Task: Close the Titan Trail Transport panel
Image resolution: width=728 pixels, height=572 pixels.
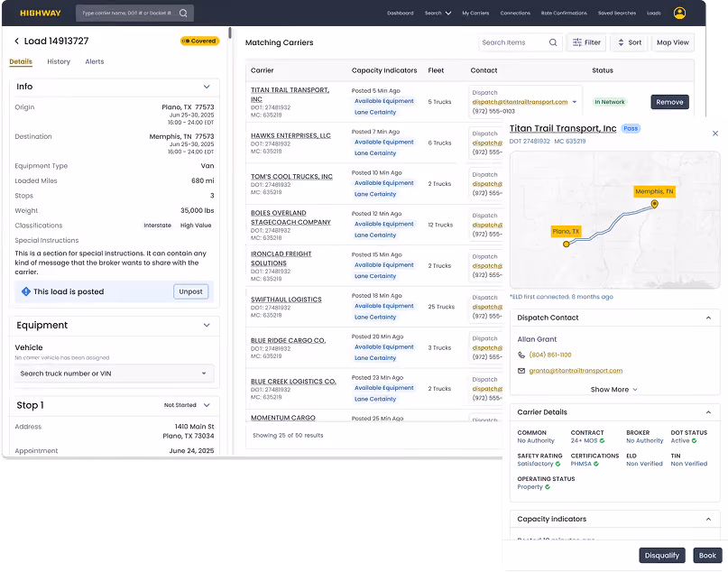Action: 715,134
